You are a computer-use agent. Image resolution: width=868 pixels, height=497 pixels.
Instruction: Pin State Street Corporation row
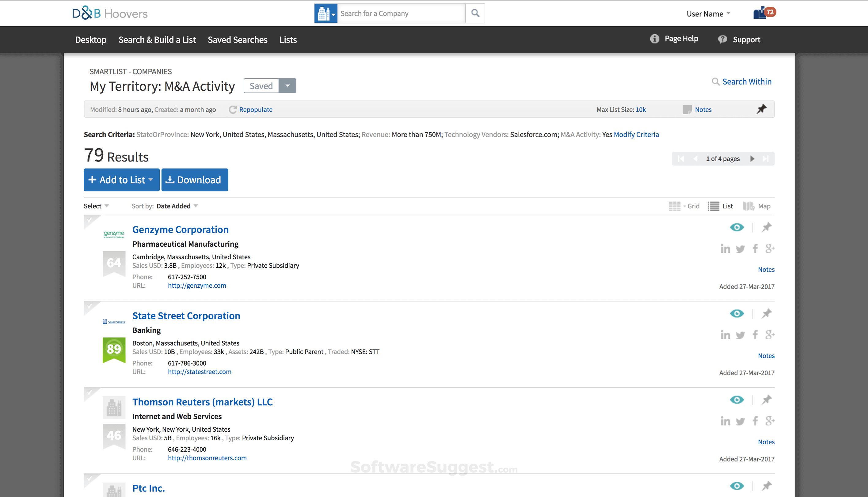click(767, 313)
